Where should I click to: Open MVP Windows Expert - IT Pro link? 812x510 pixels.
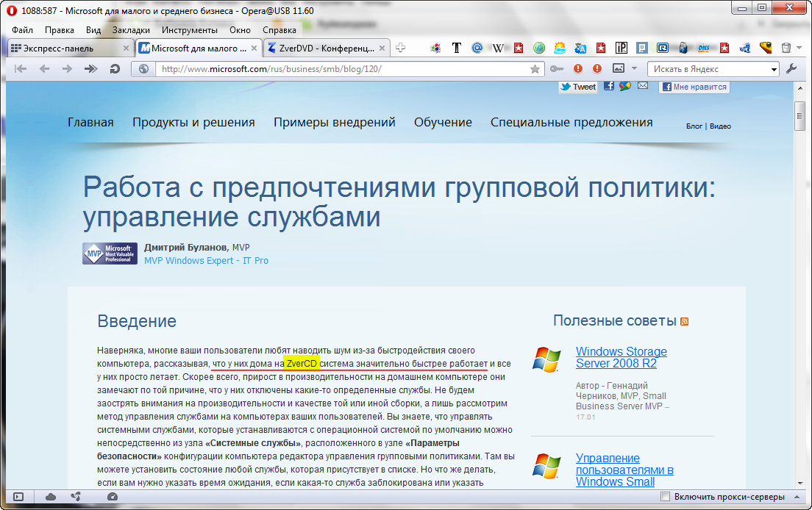pyautogui.click(x=206, y=261)
